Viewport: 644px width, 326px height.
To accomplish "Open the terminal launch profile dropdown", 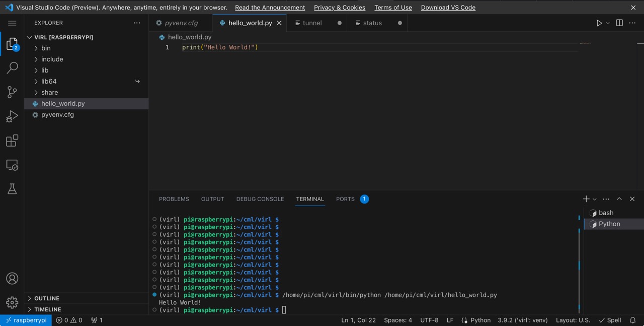I will (x=594, y=199).
